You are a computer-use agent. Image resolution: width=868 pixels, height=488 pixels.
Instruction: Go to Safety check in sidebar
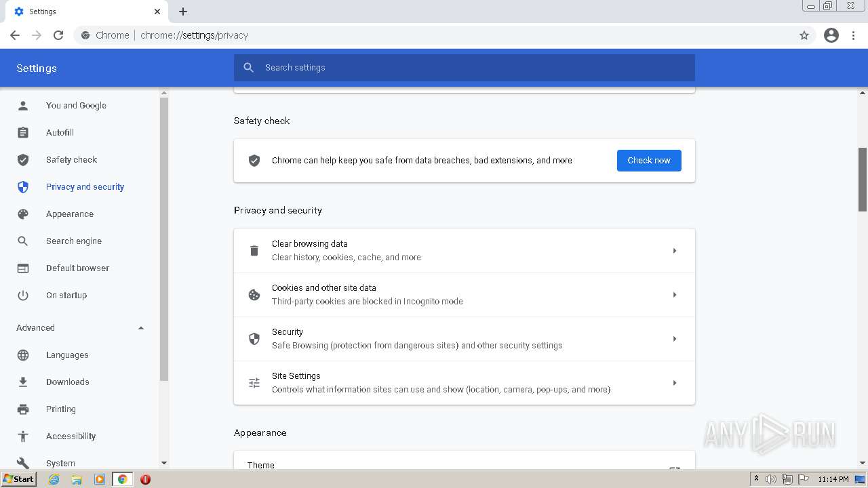pyautogui.click(x=71, y=160)
